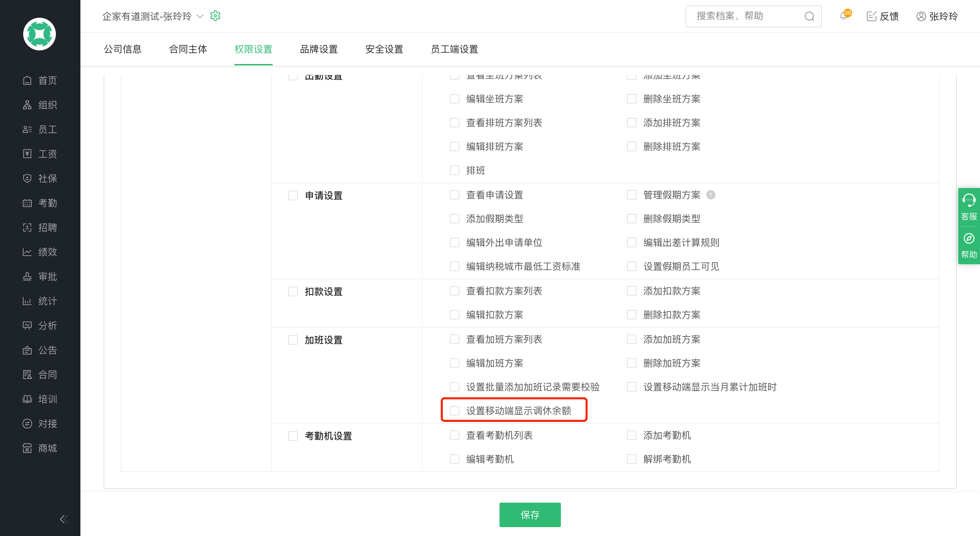Open the 工资 salary sidebar icon
The height and width of the screenshot is (536, 980).
point(27,154)
